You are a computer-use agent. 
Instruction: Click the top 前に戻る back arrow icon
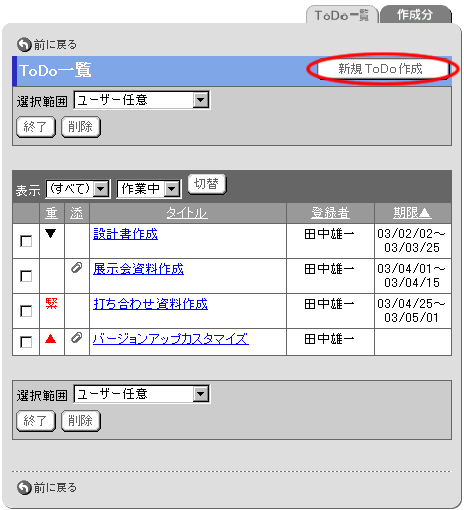click(24, 45)
